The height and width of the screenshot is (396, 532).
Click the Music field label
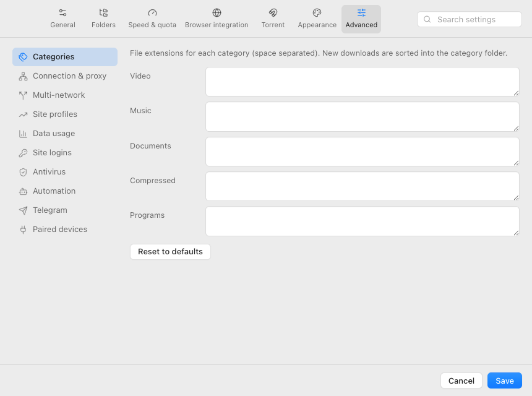140,111
